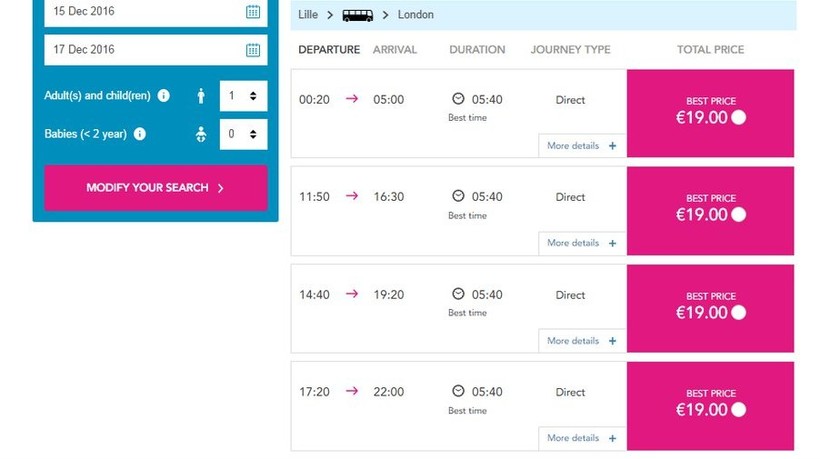The image size is (820, 459).
Task: Select the 14:40 journey price circle
Action: point(739,312)
